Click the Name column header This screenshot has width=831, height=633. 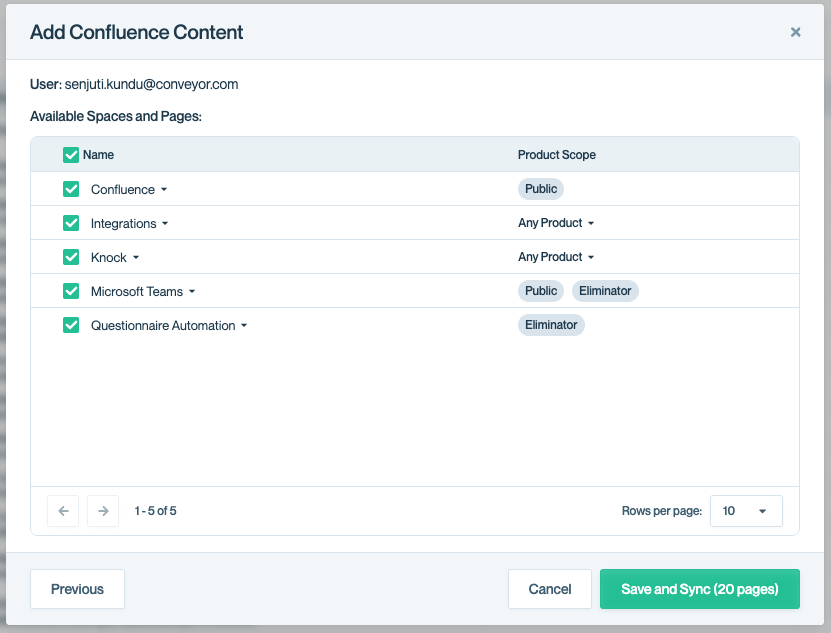(x=99, y=155)
